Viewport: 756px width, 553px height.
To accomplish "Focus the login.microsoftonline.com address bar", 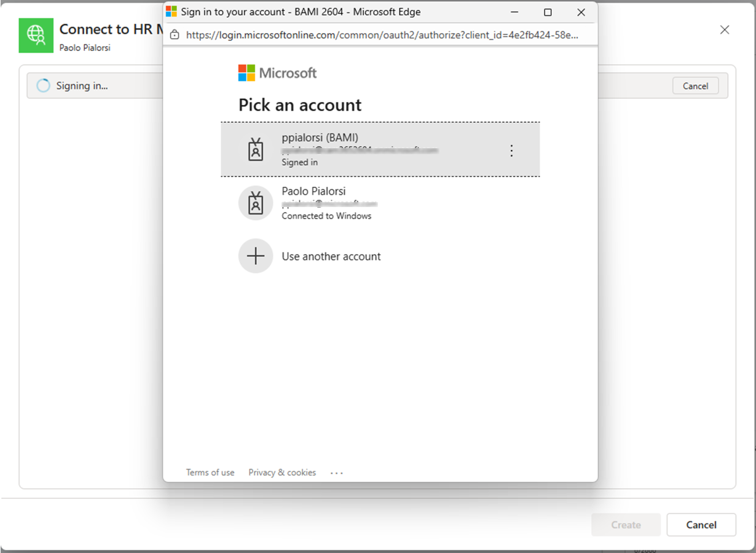I will tap(381, 34).
